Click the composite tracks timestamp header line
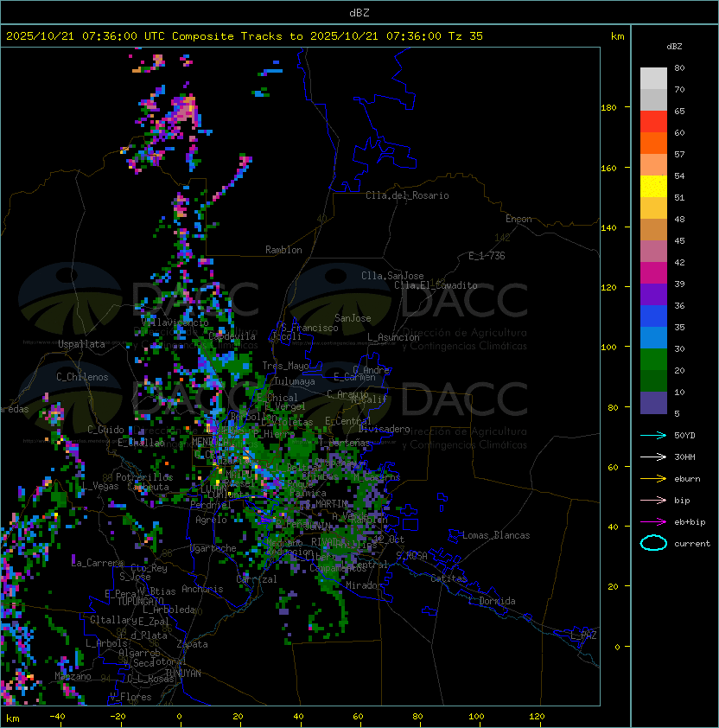The height and width of the screenshot is (728, 719). coord(245,36)
